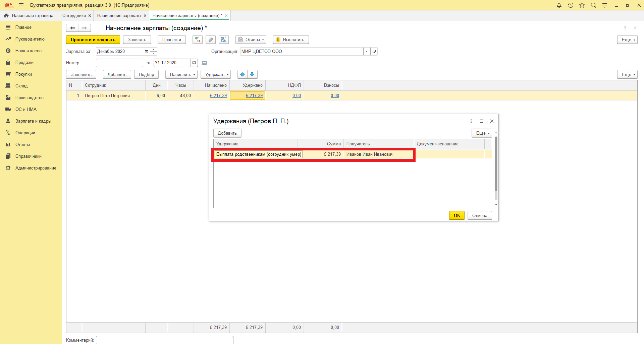This screenshot has height=344, width=644.
Task: Open favorites star icon
Action: pyautogui.click(x=582, y=5)
